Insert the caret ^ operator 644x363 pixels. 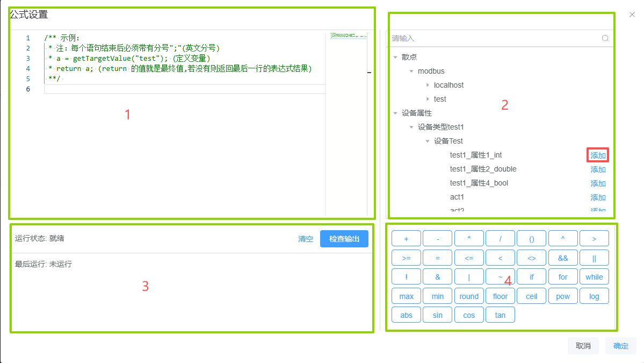pyautogui.click(x=563, y=238)
